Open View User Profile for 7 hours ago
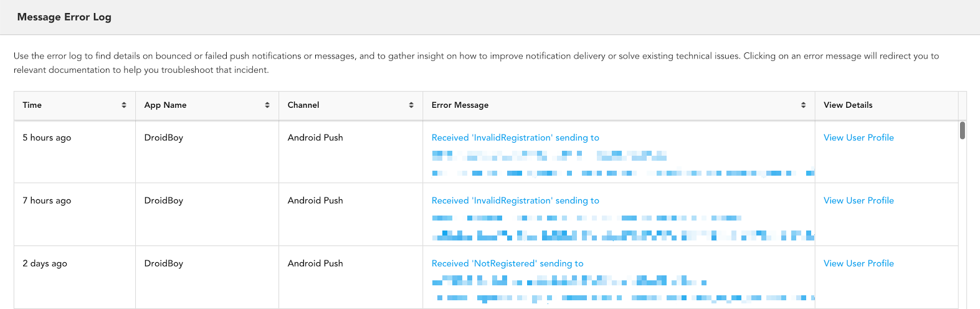980x309 pixels. click(859, 201)
